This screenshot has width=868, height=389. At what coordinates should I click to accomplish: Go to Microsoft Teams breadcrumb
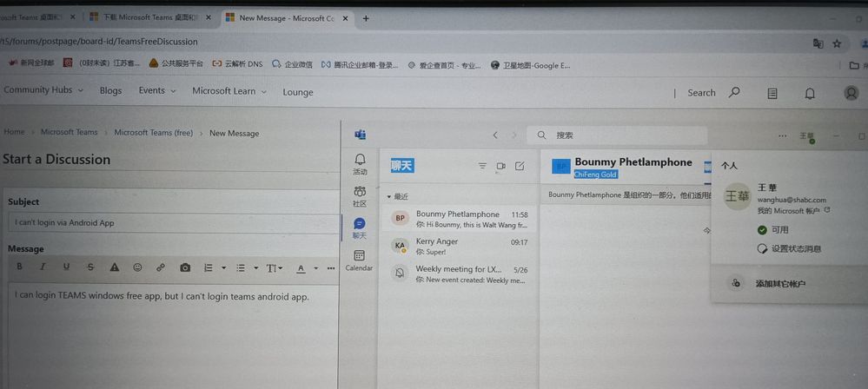point(70,132)
